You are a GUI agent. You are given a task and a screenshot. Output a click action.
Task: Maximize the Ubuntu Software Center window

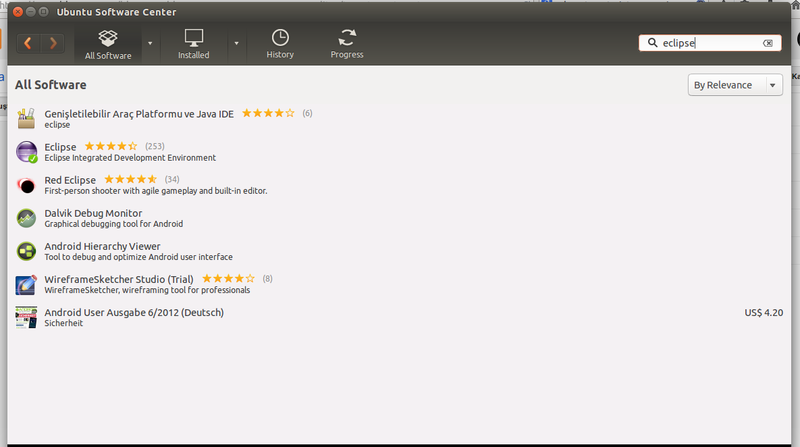(44, 12)
